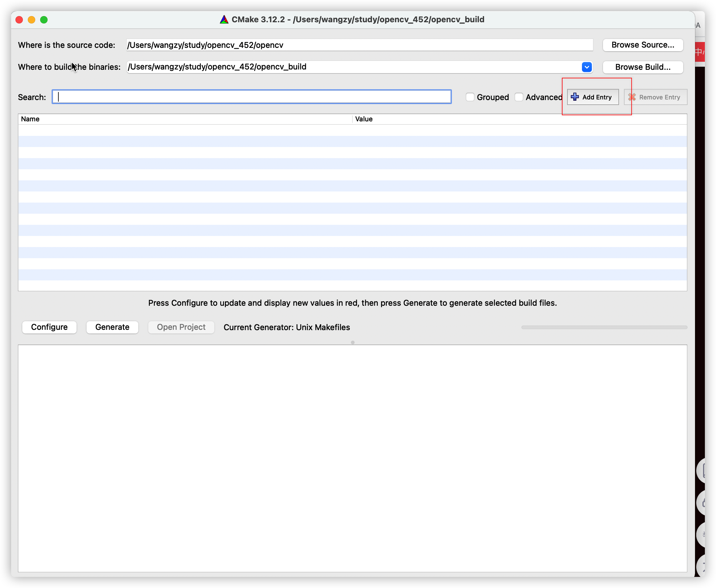Image resolution: width=716 pixels, height=588 pixels.
Task: Click inside the empty output log area
Action: (352, 458)
